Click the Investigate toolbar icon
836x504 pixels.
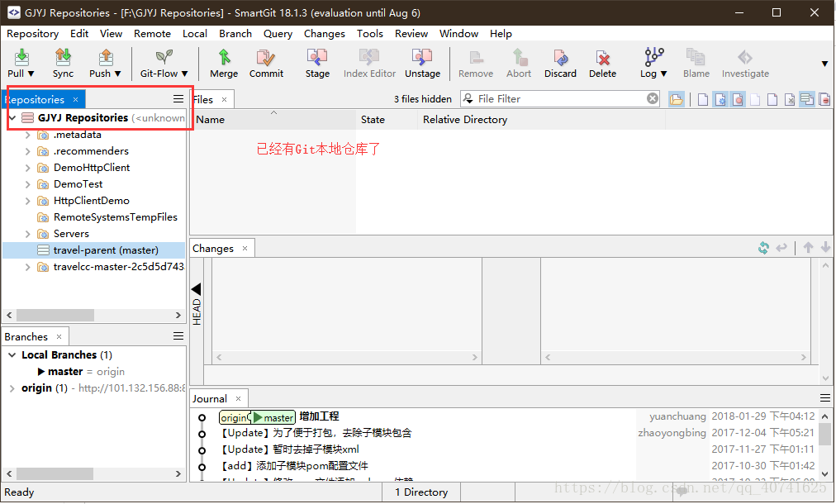pos(745,57)
